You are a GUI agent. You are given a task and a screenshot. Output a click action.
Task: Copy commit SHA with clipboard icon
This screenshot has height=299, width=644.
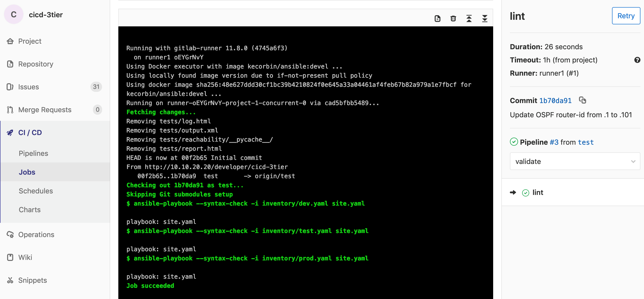[x=582, y=100]
